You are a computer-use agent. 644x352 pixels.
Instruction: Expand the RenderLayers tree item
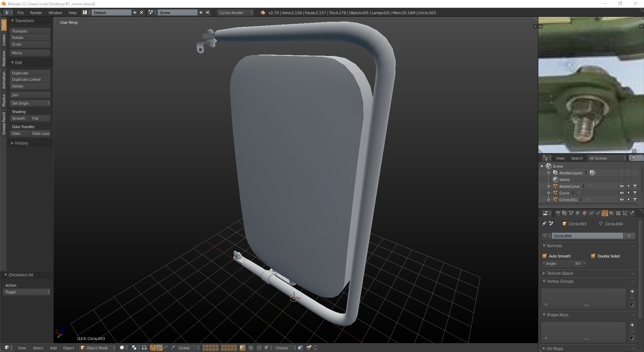click(549, 173)
